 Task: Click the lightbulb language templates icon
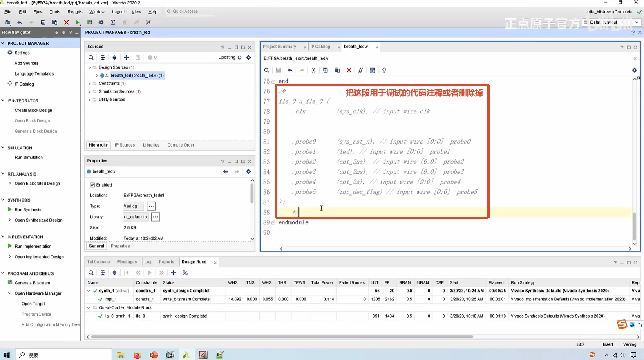[384, 70]
